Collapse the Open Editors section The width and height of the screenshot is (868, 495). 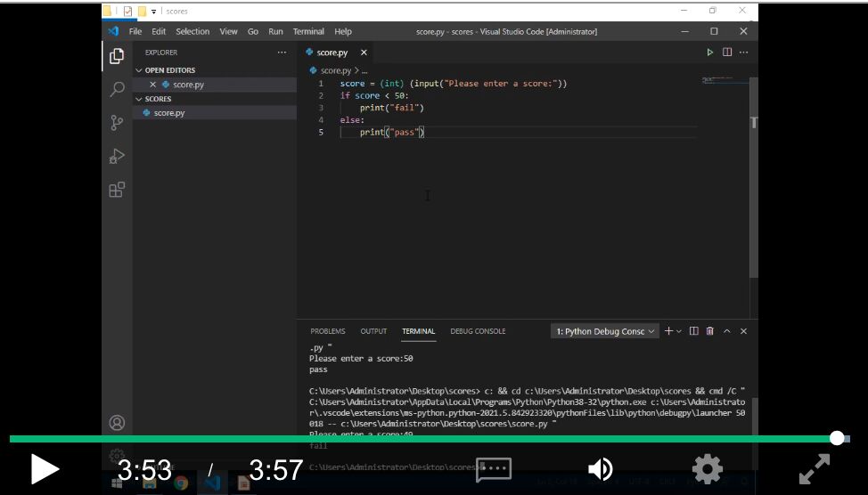pyautogui.click(x=139, y=70)
